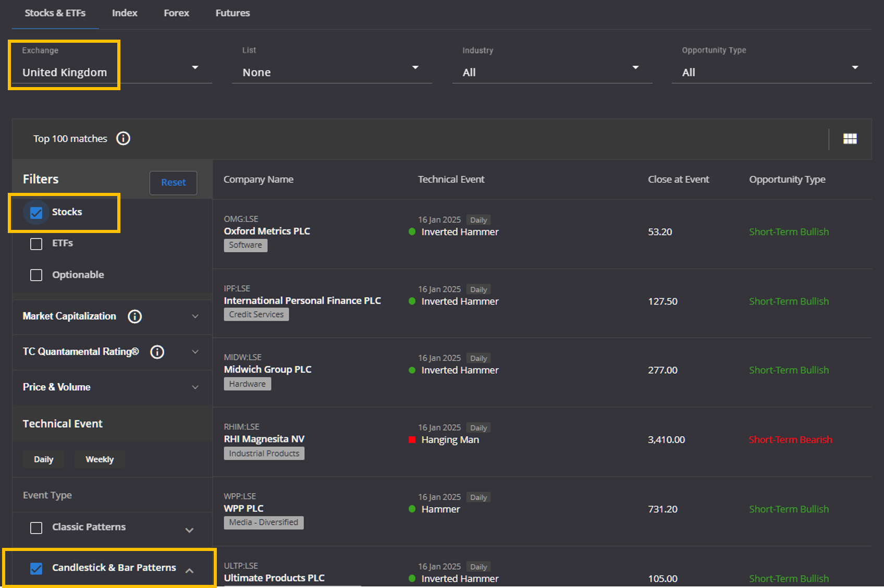Open RHI Magnesita NV link
884x588 pixels.
click(x=264, y=439)
